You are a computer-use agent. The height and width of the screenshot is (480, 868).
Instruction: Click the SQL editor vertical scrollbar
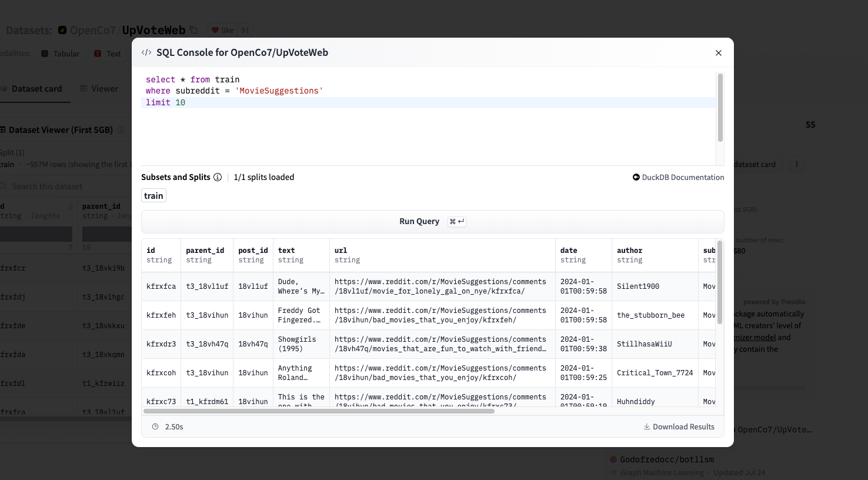coord(720,108)
